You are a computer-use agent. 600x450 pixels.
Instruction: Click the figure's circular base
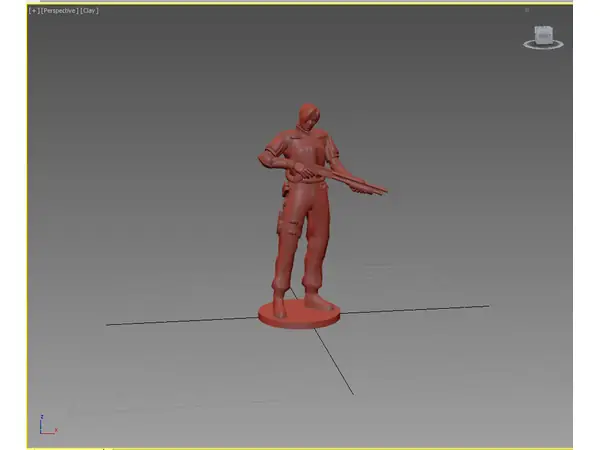click(x=299, y=315)
